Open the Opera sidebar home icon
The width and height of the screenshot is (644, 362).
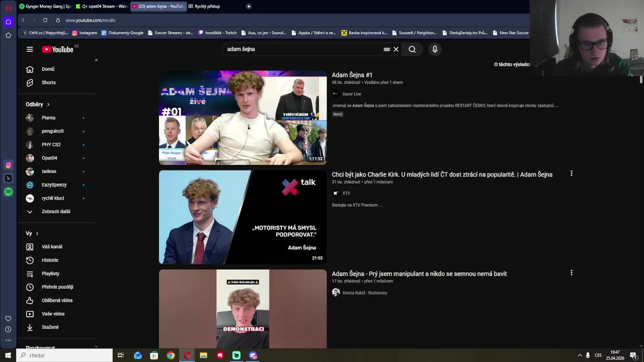tap(8, 22)
